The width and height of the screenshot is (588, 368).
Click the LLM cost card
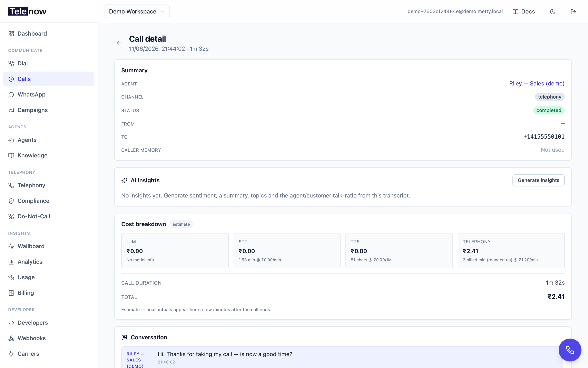175,251
